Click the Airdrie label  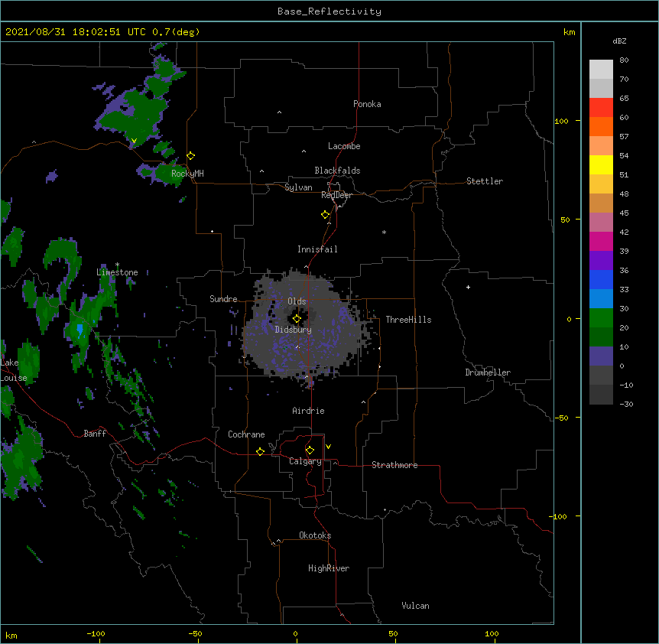(308, 411)
